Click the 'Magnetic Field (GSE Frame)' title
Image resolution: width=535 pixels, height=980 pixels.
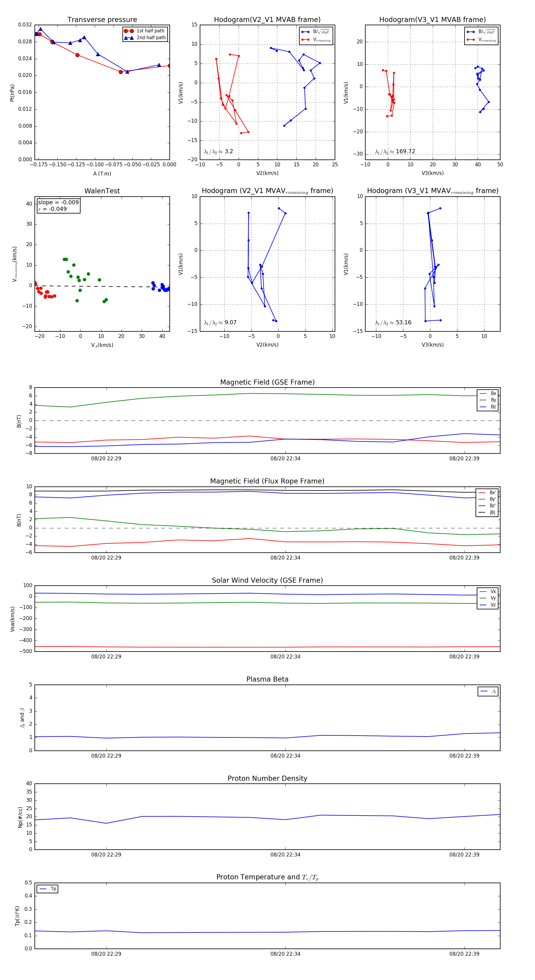[267, 382]
